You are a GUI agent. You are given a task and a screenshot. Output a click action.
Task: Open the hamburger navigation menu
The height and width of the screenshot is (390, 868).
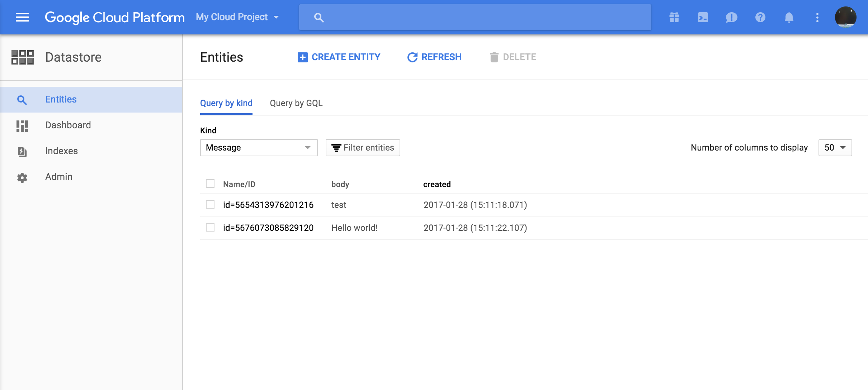[x=22, y=17]
